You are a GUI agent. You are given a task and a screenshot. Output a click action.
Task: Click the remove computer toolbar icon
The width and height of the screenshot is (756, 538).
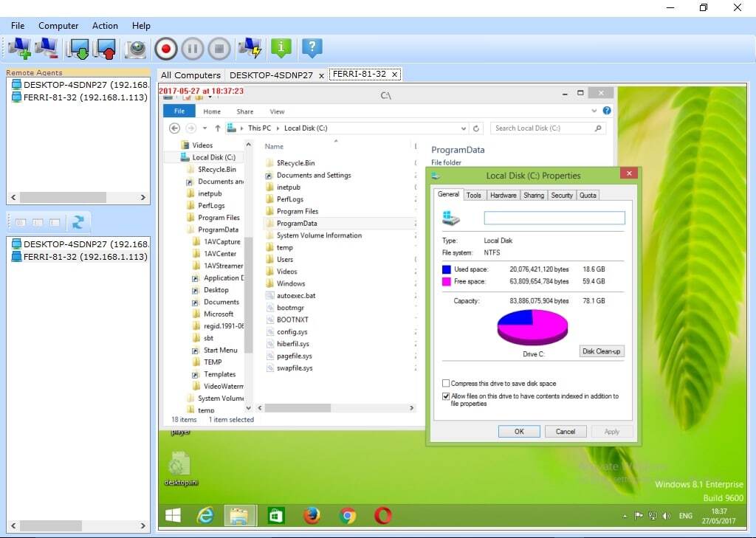coord(47,49)
